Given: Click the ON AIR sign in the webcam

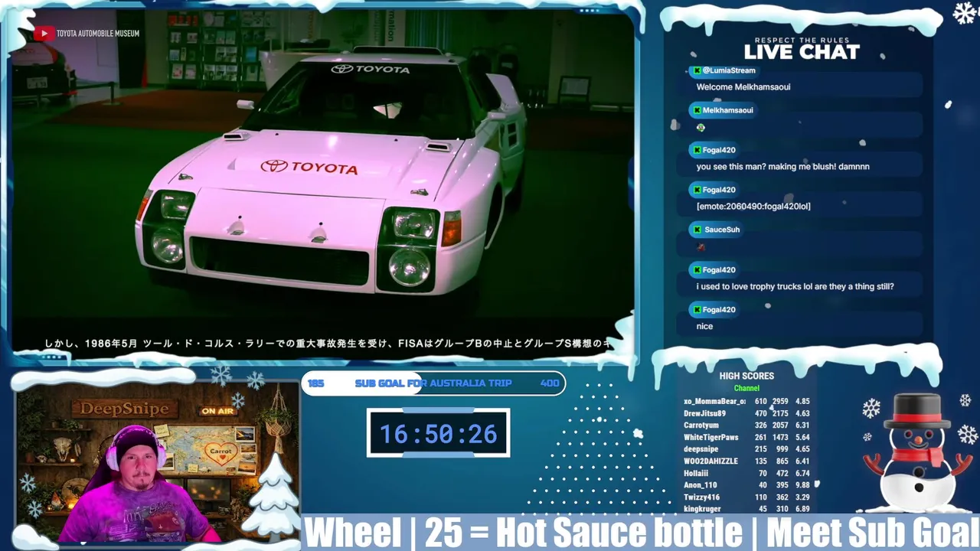Looking at the screenshot, I should [x=217, y=411].
